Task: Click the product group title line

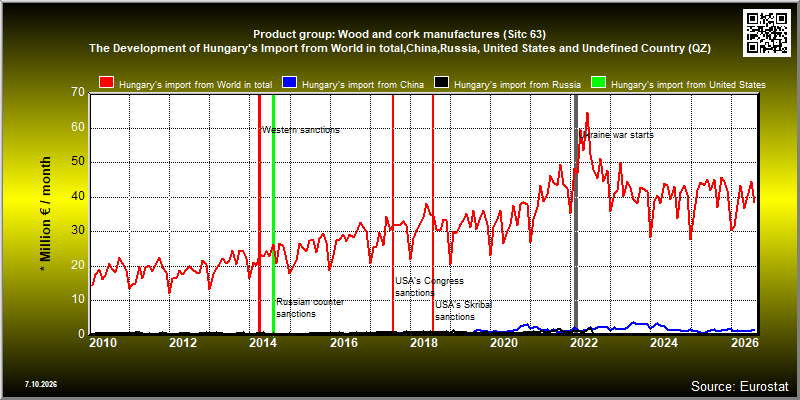Action: pos(399,35)
